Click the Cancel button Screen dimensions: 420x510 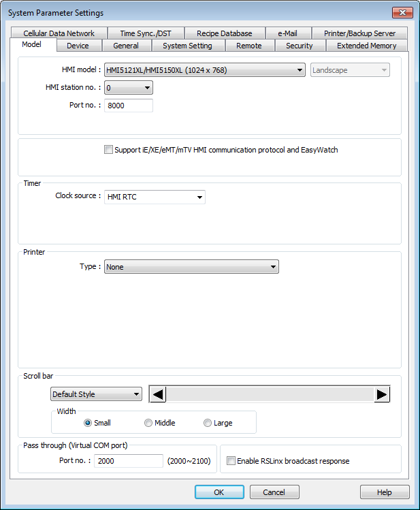click(274, 492)
